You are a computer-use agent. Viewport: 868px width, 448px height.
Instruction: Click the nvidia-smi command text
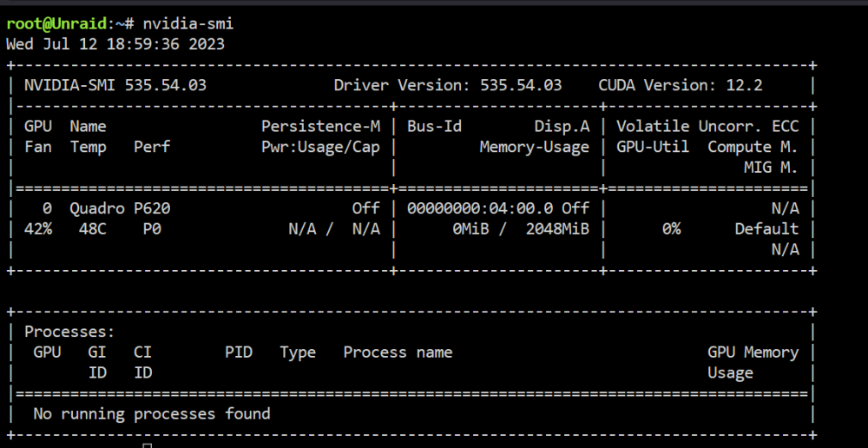point(188,23)
